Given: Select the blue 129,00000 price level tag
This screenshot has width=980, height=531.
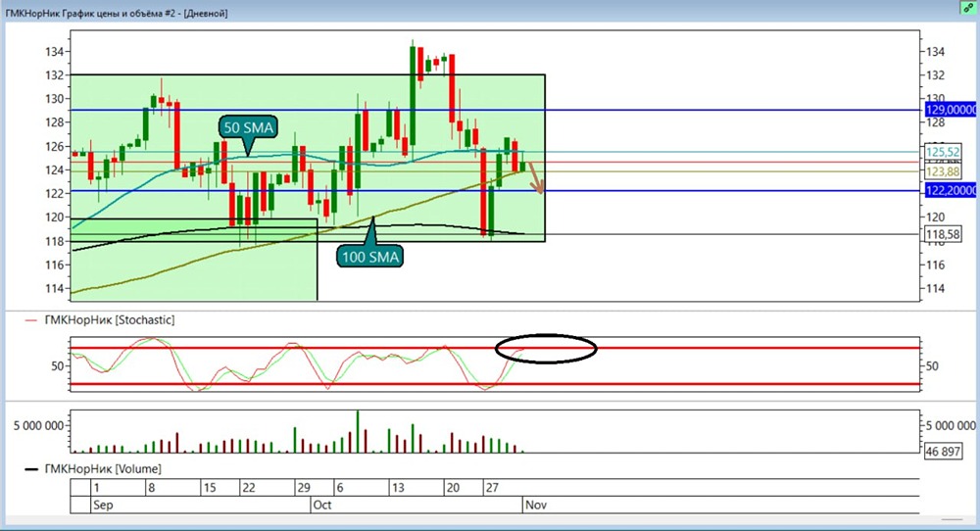Looking at the screenshot, I should (x=951, y=110).
